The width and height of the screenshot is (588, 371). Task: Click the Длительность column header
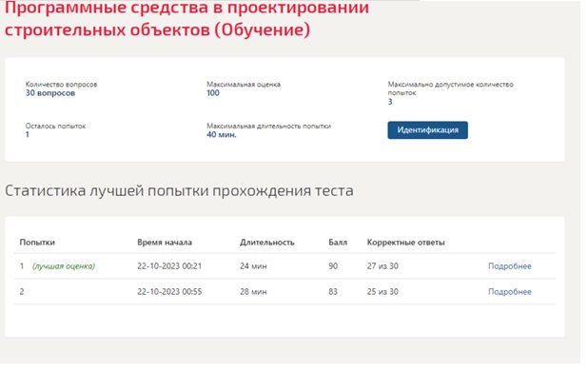pyautogui.click(x=267, y=243)
